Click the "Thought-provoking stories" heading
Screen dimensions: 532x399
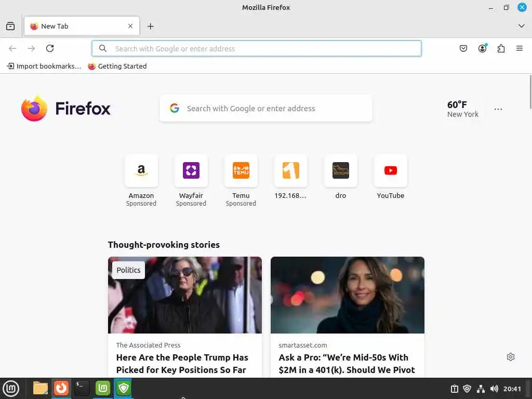[164, 245]
